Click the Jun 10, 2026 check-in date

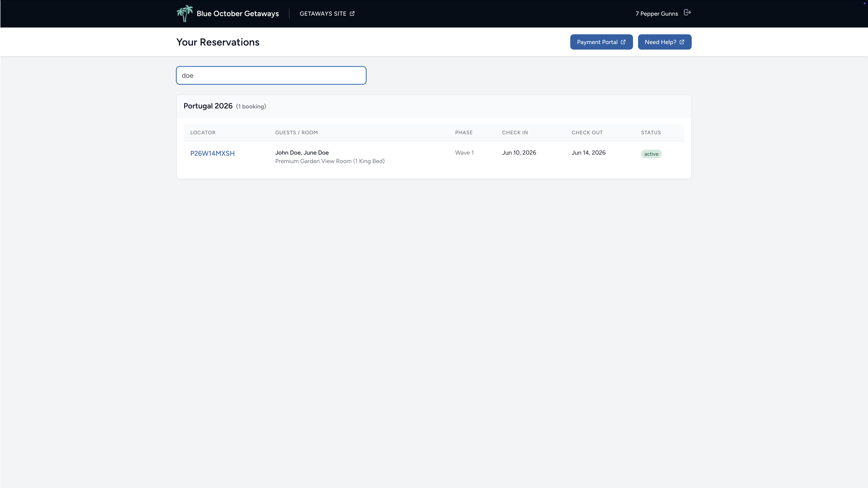click(519, 152)
